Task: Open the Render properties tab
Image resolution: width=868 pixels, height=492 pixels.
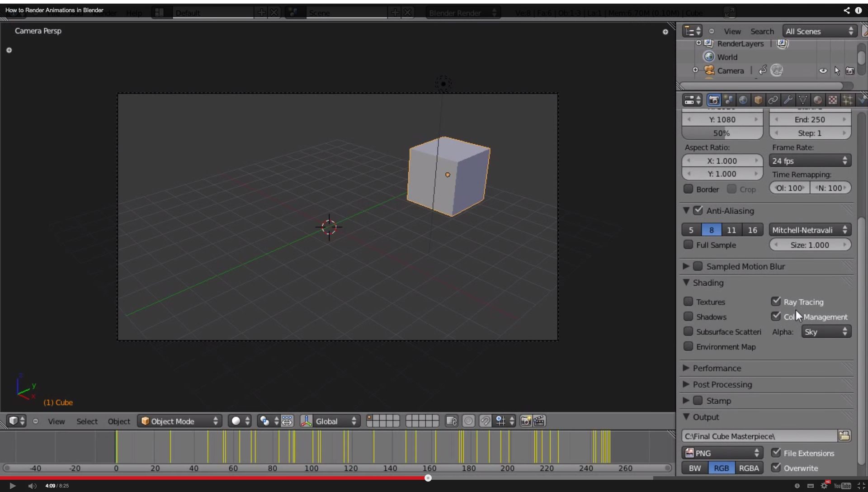Action: 714,100
